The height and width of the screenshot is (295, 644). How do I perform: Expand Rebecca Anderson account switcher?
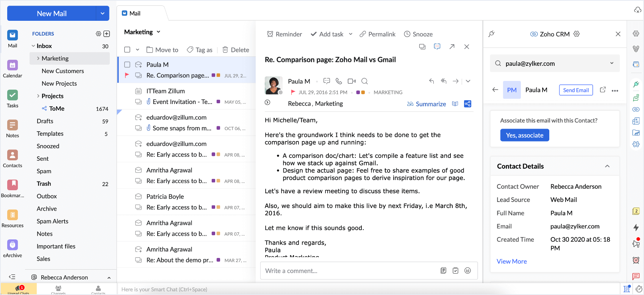(x=109, y=278)
